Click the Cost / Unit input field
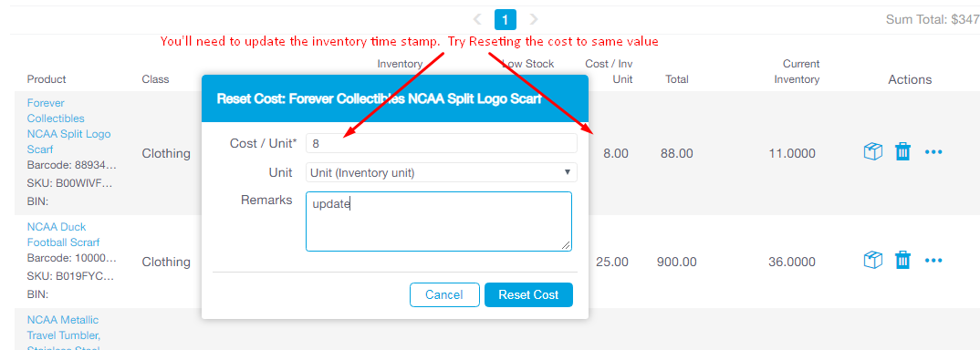This screenshot has width=980, height=350. point(442,143)
